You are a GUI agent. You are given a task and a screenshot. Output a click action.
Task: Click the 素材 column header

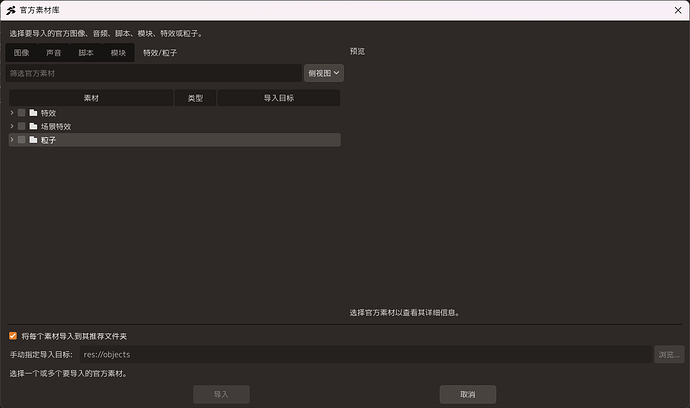tap(91, 98)
